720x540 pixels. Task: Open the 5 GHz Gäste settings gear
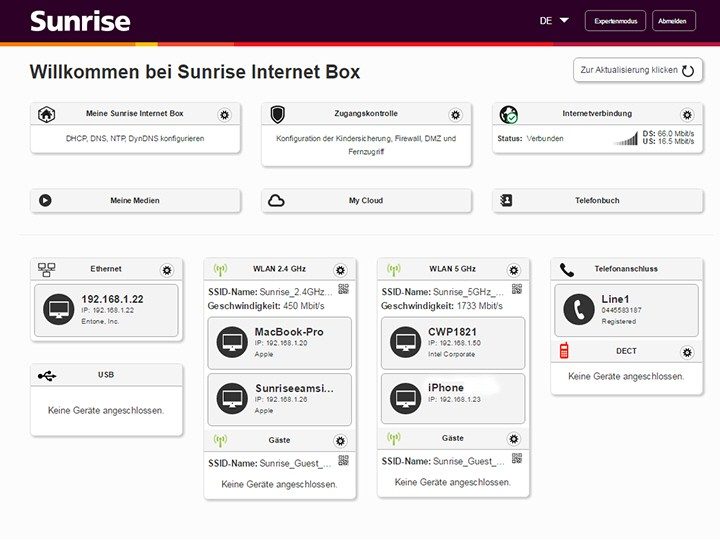(x=514, y=439)
